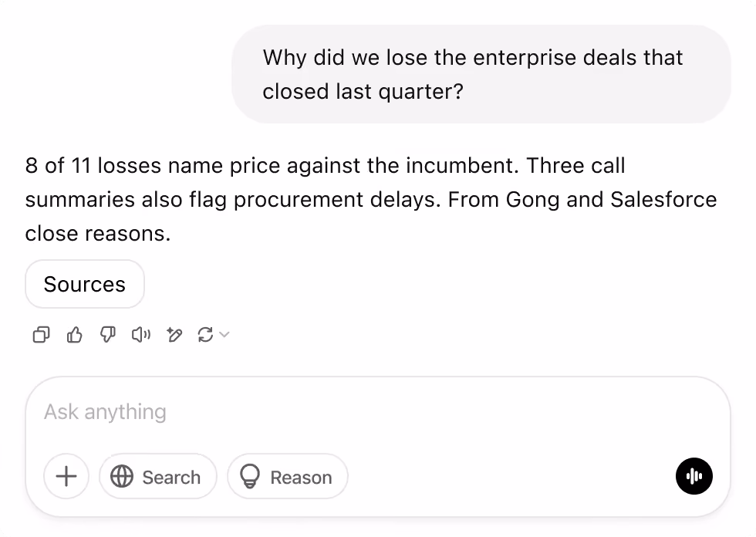Copy the assistant's response

click(41, 335)
